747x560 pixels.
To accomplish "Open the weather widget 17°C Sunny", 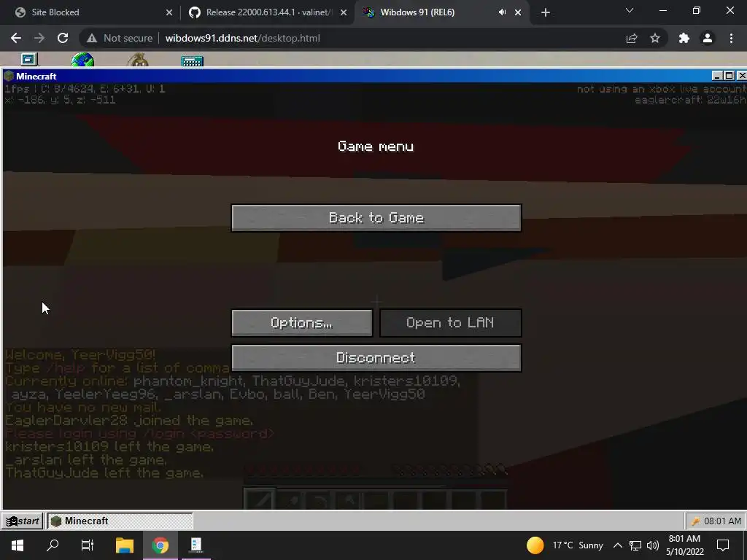I will click(565, 545).
